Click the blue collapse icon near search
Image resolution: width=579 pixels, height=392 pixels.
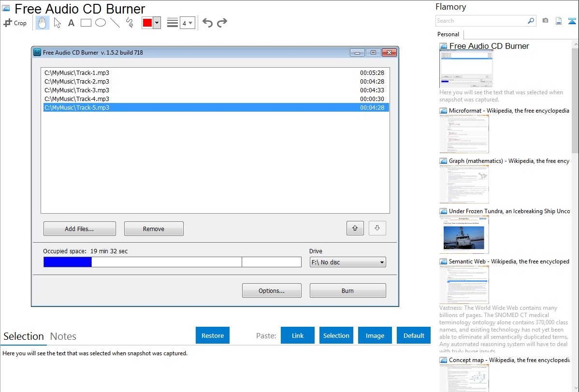pos(572,21)
